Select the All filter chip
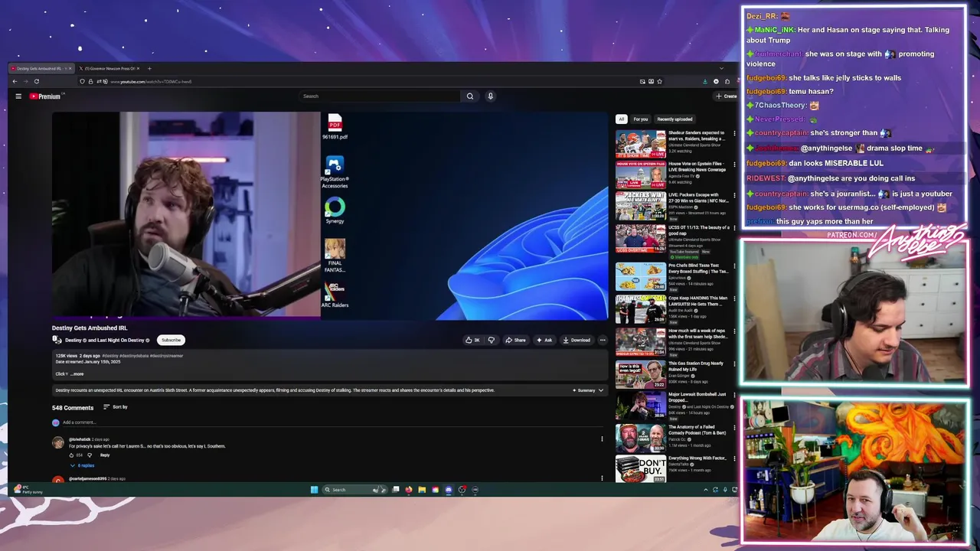The image size is (980, 551). (x=622, y=119)
